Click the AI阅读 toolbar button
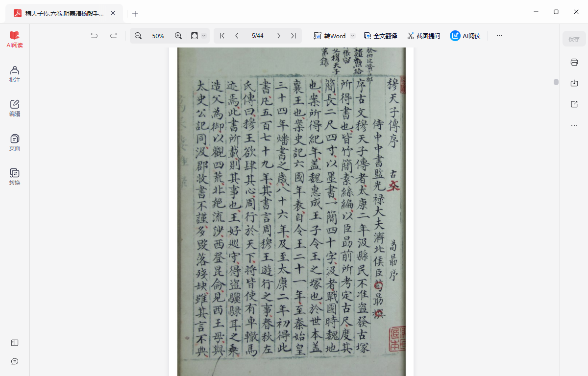This screenshot has width=588, height=376. (x=465, y=36)
